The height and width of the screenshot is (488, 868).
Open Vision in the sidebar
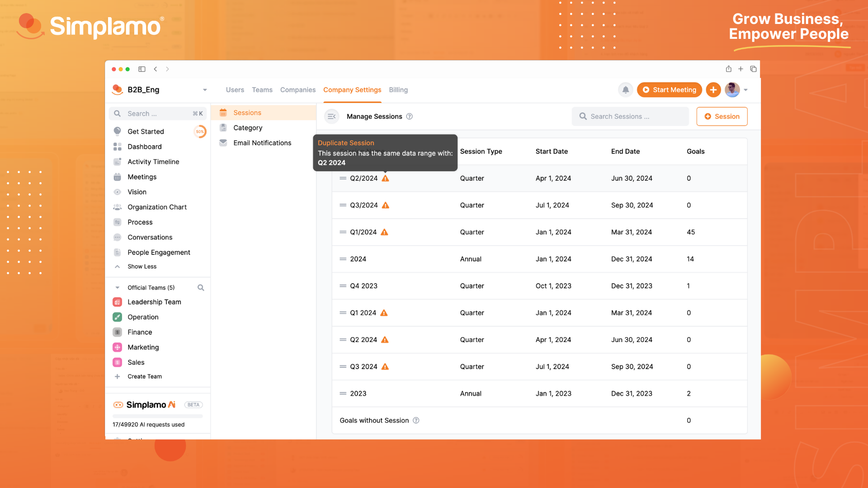pos(137,192)
